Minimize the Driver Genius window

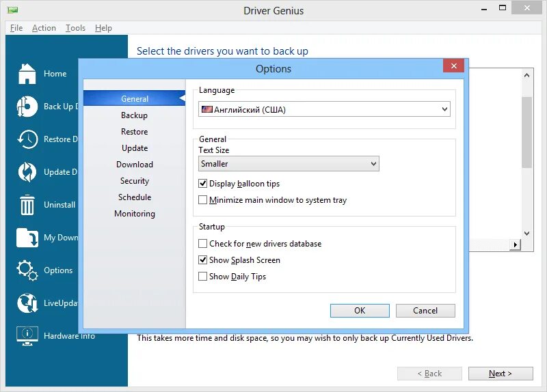[484, 9]
